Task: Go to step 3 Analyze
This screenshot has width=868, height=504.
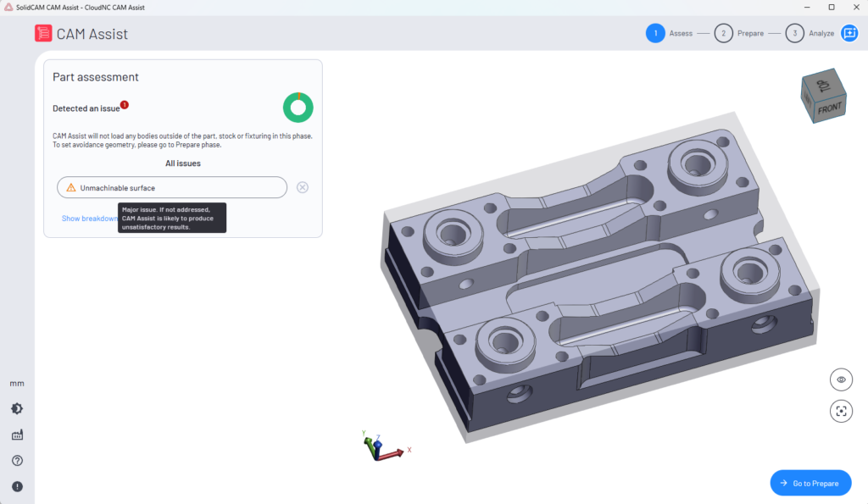Action: pos(810,33)
